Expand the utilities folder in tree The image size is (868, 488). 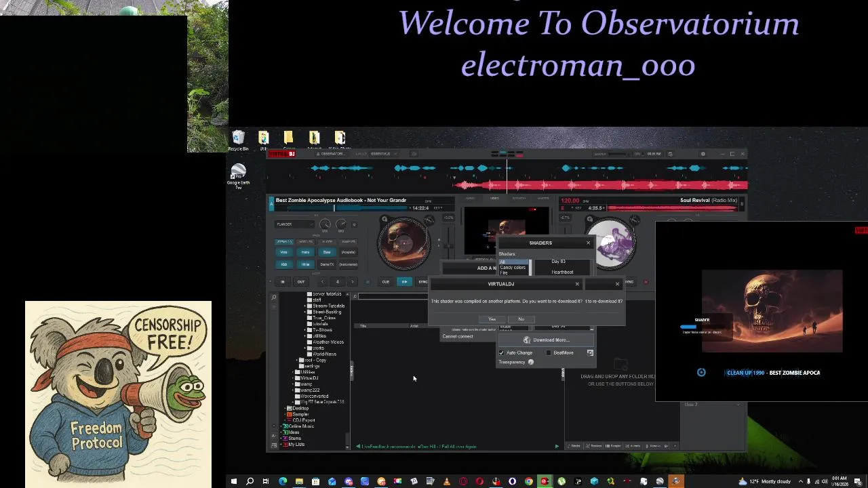pyautogui.click(x=305, y=335)
